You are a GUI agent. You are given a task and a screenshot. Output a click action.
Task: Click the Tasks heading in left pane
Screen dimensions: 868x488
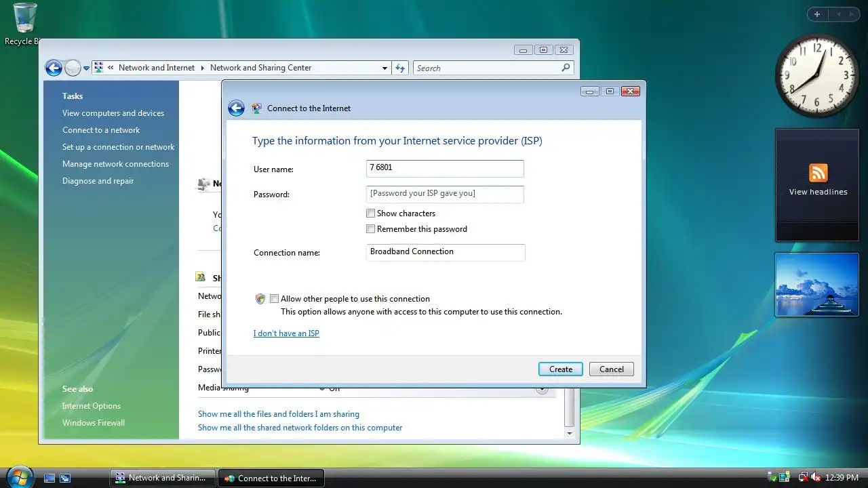coord(73,96)
